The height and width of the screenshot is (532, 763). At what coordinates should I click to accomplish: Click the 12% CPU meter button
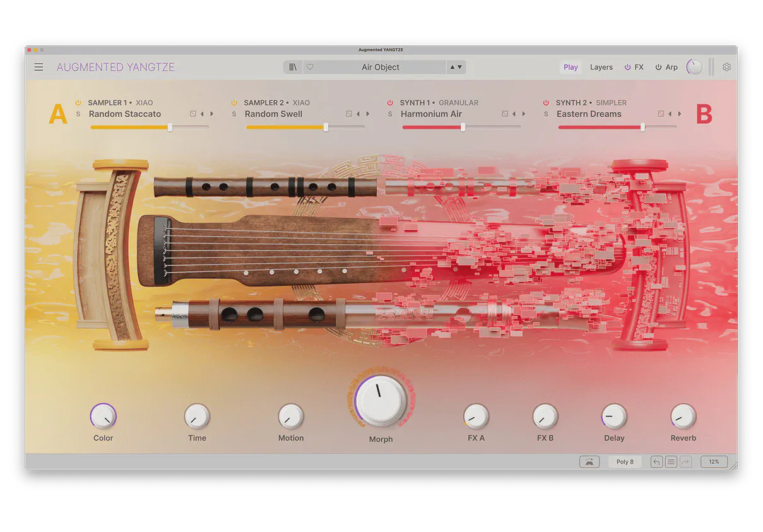tap(714, 462)
